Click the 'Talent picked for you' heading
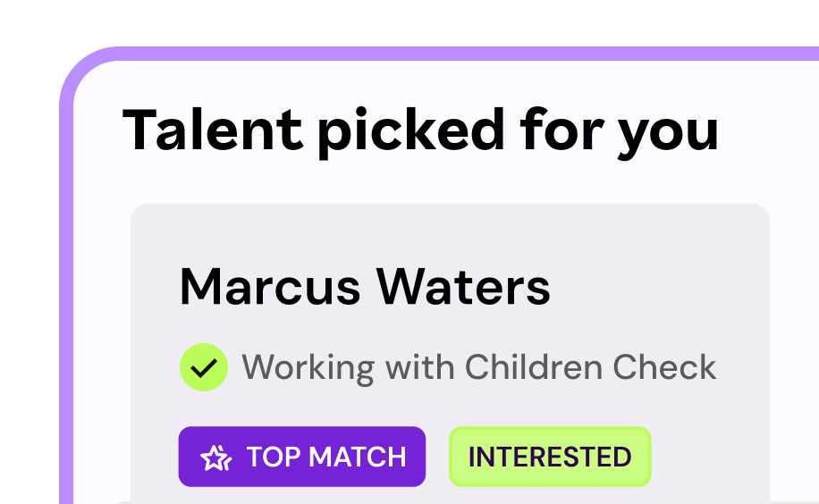The height and width of the screenshot is (504, 819). (x=420, y=130)
